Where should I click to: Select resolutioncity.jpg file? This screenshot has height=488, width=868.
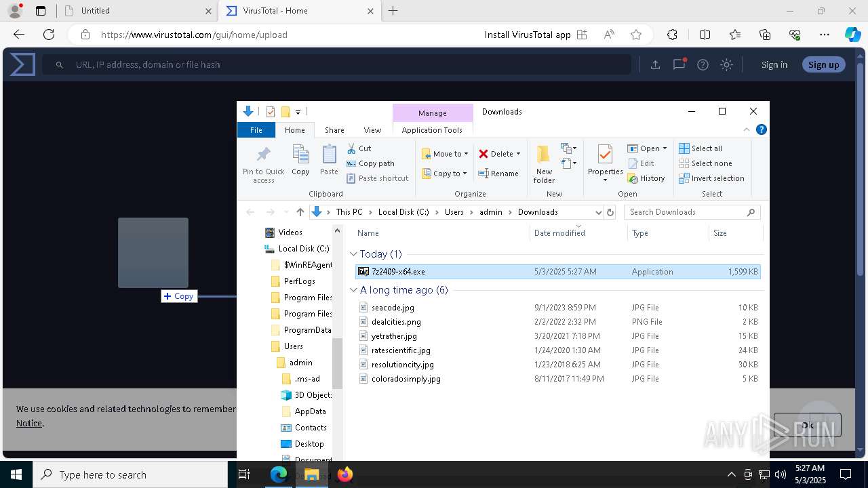pos(402,365)
